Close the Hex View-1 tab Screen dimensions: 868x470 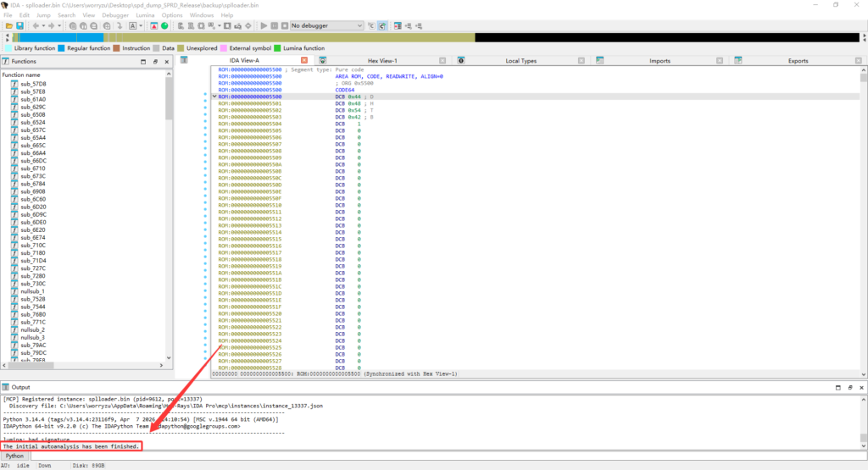click(x=442, y=61)
